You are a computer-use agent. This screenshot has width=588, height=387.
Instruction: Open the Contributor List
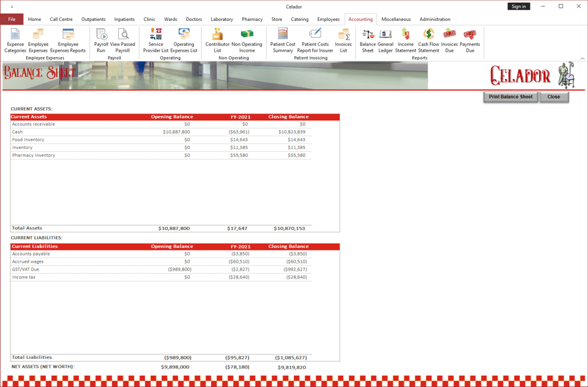216,41
